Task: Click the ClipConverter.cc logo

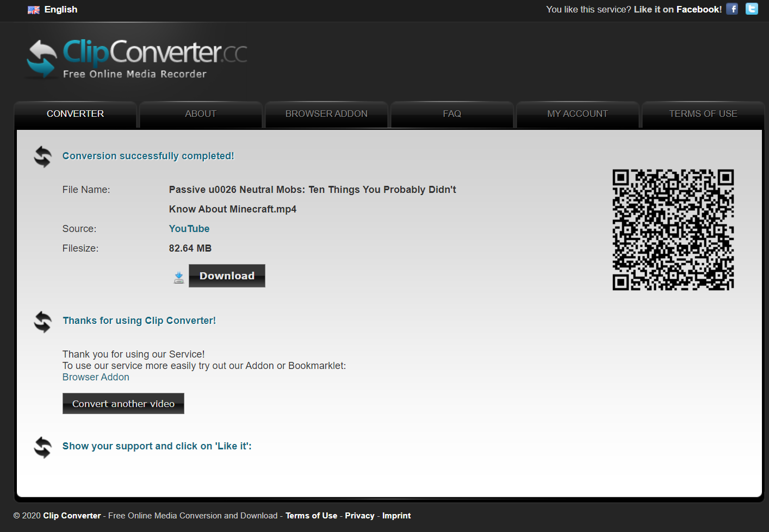Action: pos(137,59)
